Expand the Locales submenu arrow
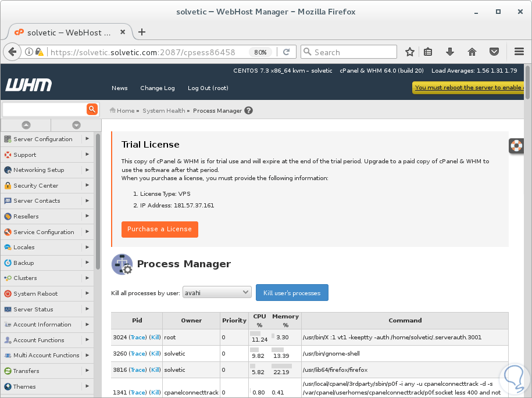The image size is (532, 398). tap(88, 247)
